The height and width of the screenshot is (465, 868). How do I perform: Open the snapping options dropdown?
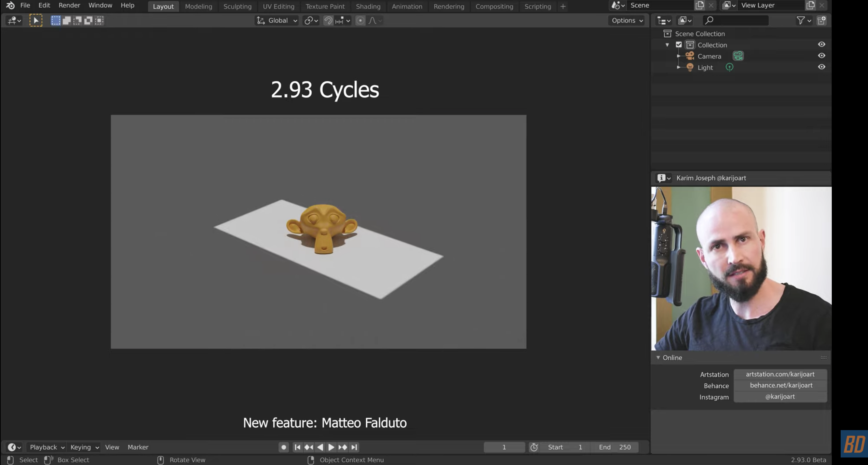coord(343,21)
